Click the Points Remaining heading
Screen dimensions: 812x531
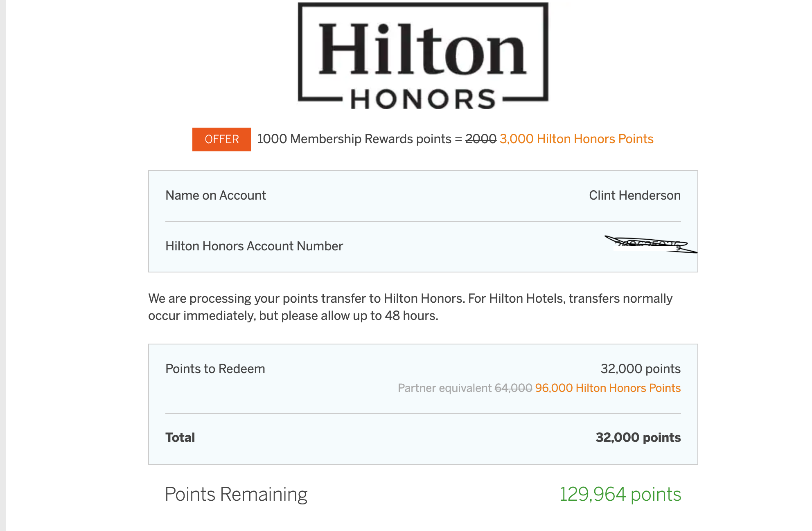point(236,494)
